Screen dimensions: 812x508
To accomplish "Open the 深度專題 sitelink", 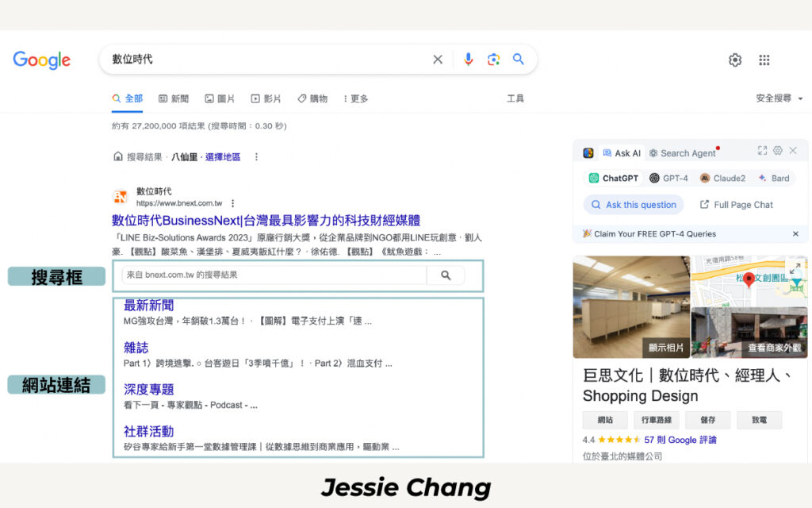I will click(x=148, y=389).
